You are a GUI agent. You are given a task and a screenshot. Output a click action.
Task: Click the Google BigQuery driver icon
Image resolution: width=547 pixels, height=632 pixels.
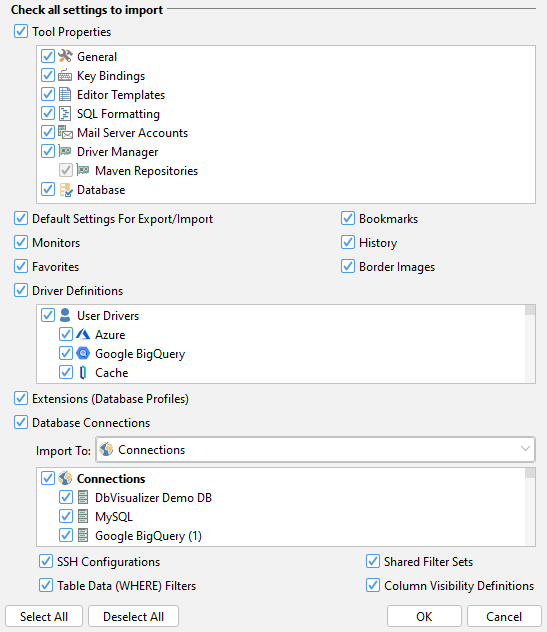(83, 353)
